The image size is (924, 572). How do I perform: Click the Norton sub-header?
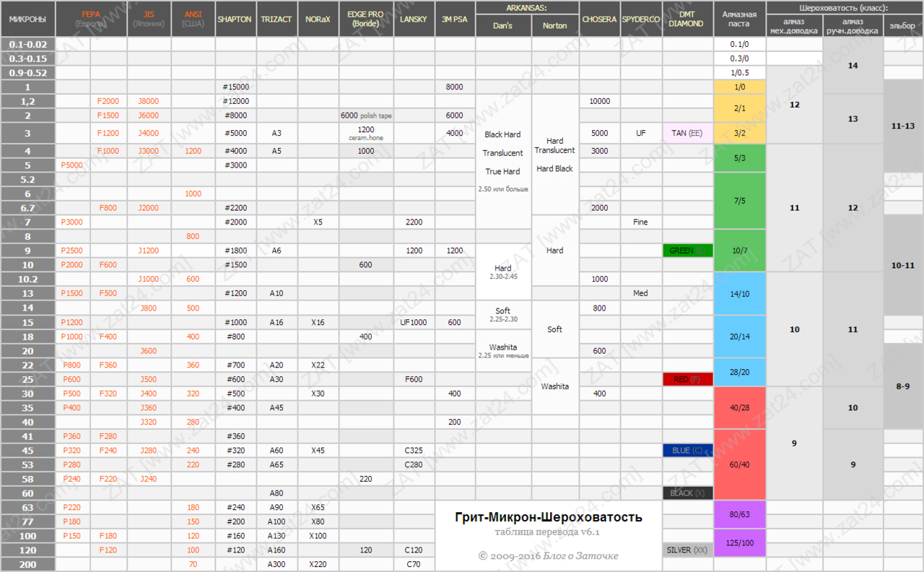(555, 25)
